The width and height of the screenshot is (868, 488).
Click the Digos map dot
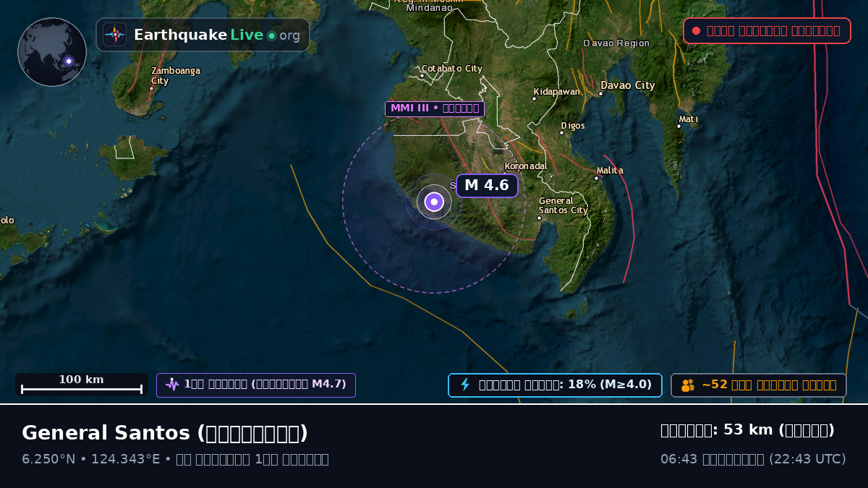click(x=561, y=133)
